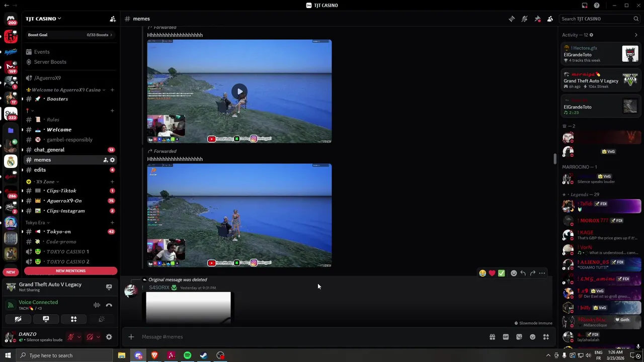The width and height of the screenshot is (644, 362).
Task: Open the gift icon in message bar
Action: point(492,337)
